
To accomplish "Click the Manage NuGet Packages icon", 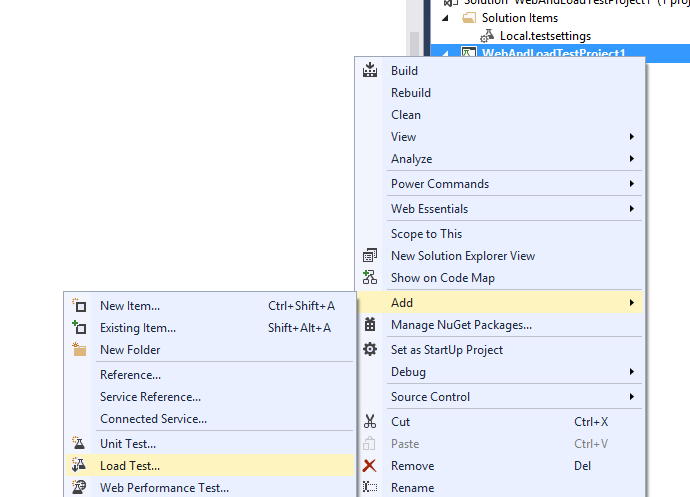I will [370, 325].
